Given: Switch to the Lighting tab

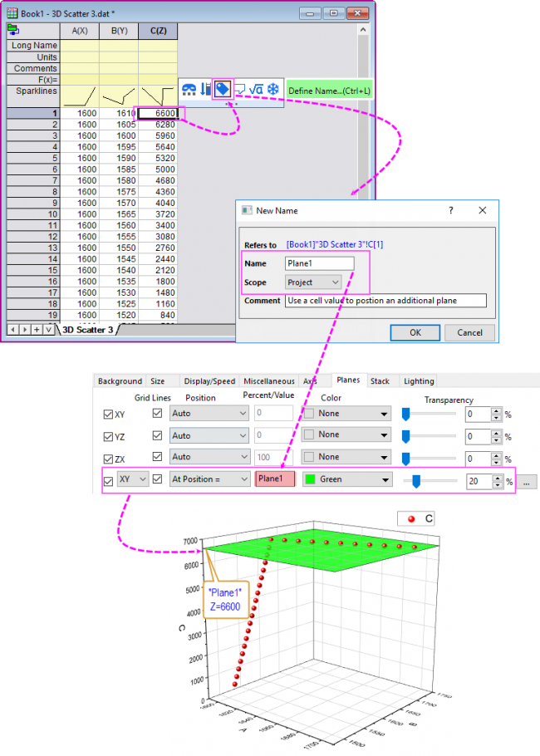Looking at the screenshot, I should pyautogui.click(x=419, y=380).
